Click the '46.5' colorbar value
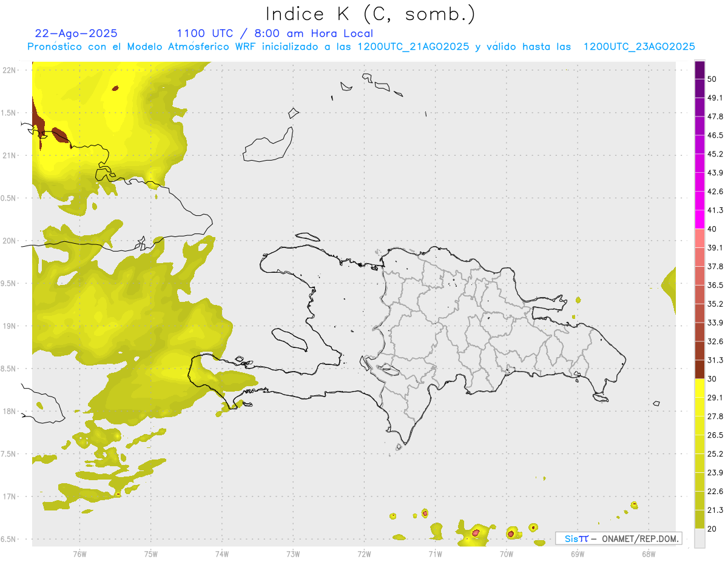 click(715, 135)
